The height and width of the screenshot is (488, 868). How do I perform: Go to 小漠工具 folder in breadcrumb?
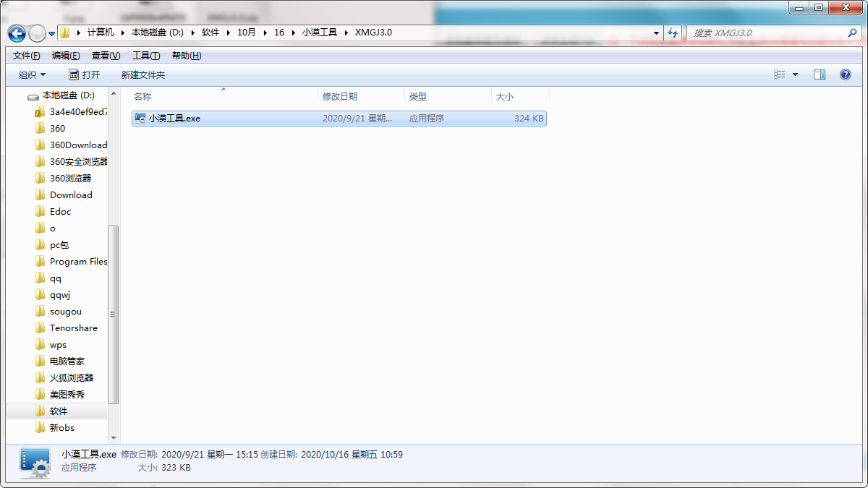coord(319,33)
